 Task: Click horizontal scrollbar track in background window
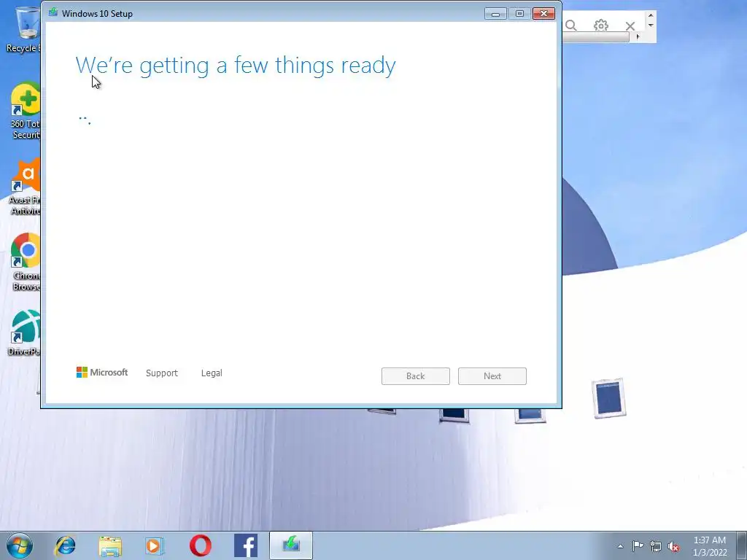coord(596,37)
